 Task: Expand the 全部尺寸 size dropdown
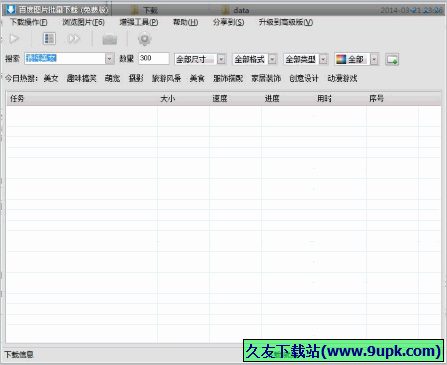[x=221, y=60]
